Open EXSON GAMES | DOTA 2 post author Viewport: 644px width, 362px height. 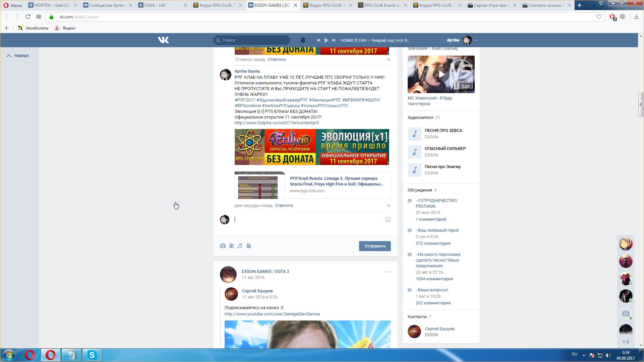click(266, 272)
